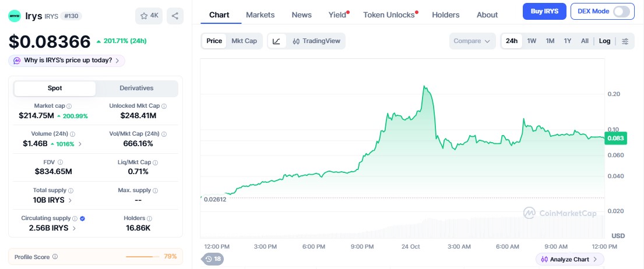Click the Irys coin logo

15,16
